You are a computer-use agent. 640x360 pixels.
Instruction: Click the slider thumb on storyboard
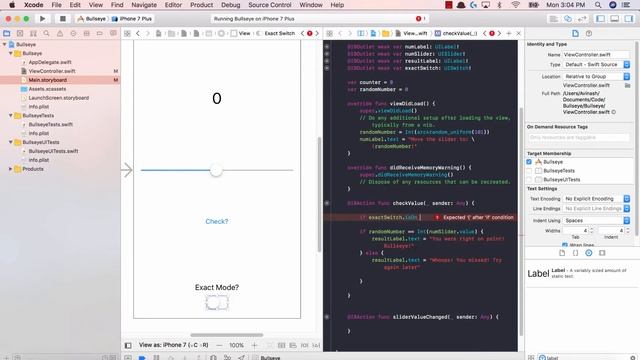coord(216,170)
